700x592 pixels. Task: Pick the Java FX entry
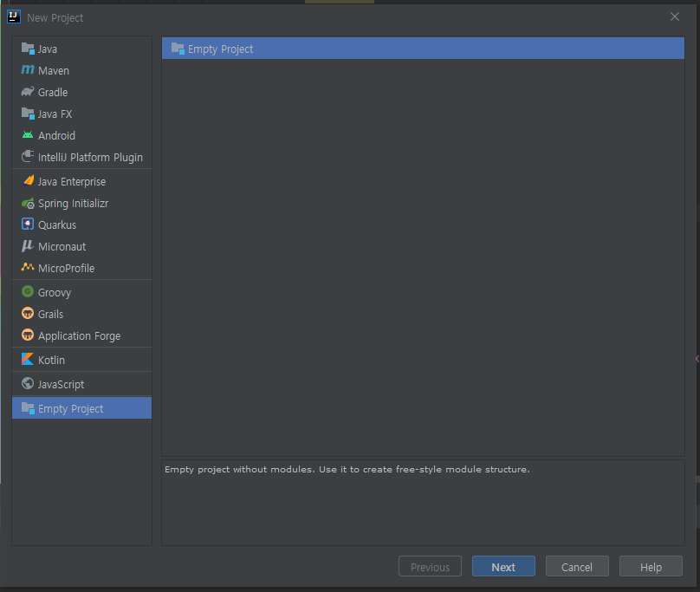point(81,114)
